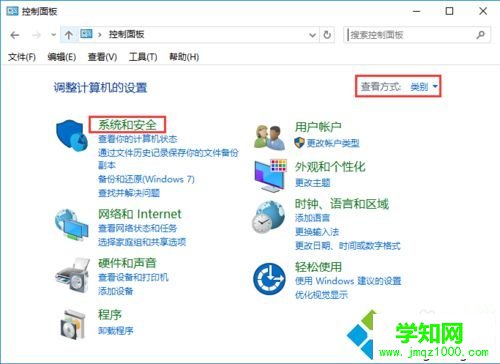Click 选择家庭组和共享选项 link
This screenshot has height=364, width=500.
pos(142,242)
